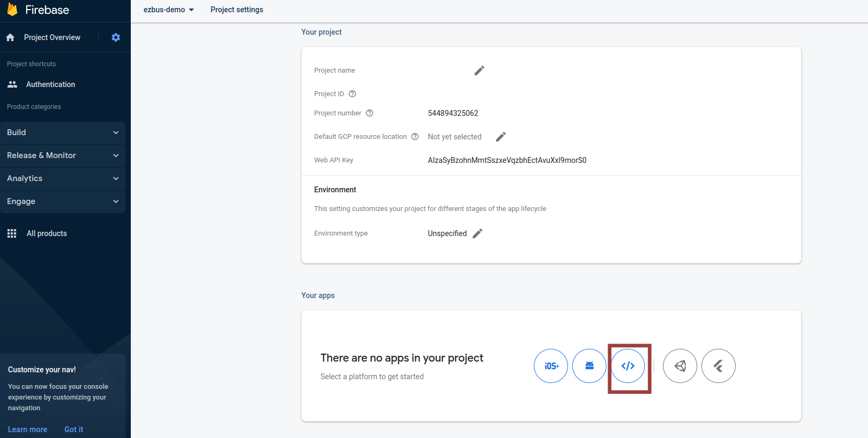Click Learn more about nav customization

coord(28,429)
